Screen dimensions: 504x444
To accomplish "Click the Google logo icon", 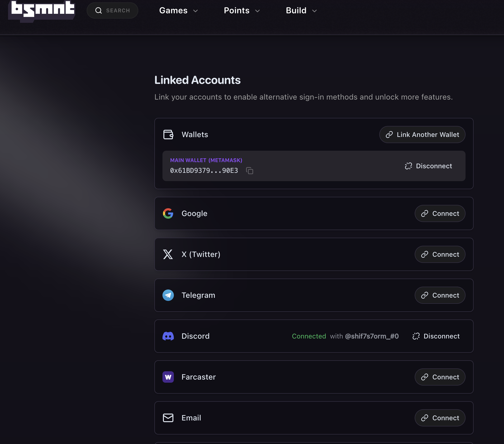I will tap(168, 213).
